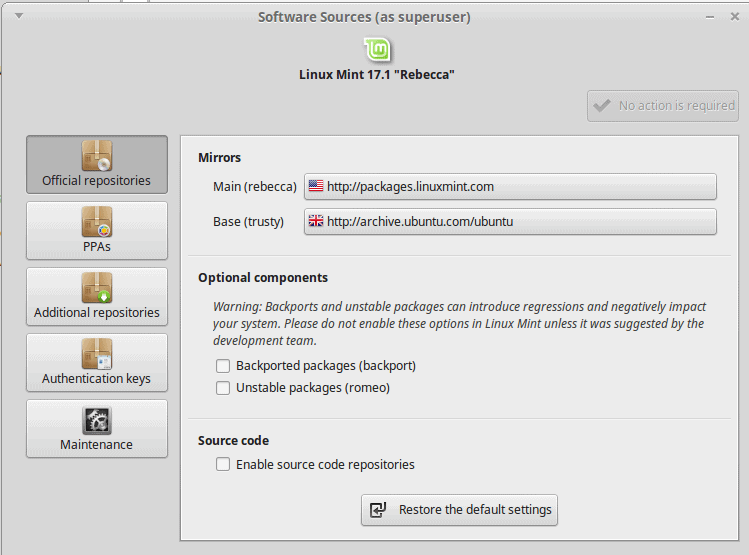The height and width of the screenshot is (555, 749).
Task: Open the Maintenance section
Action: pos(97,428)
